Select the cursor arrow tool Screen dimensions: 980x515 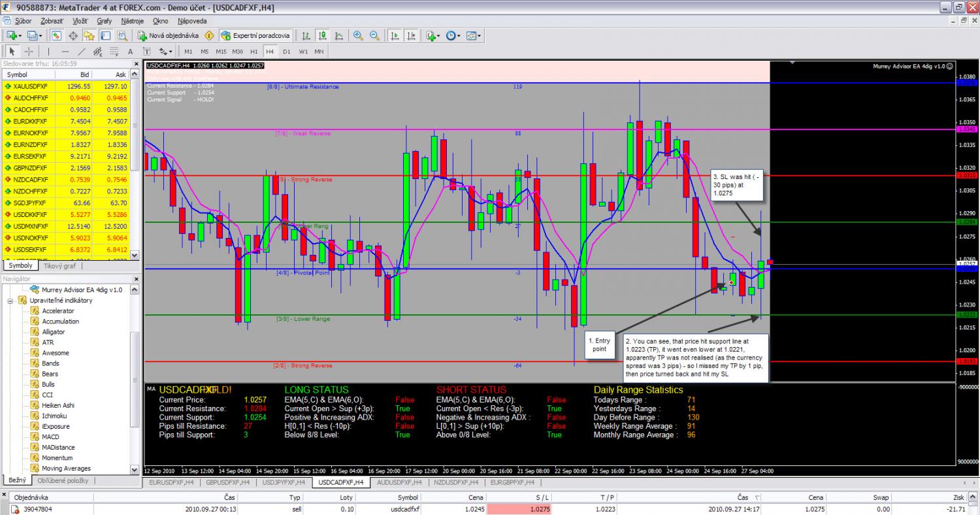pos(12,51)
